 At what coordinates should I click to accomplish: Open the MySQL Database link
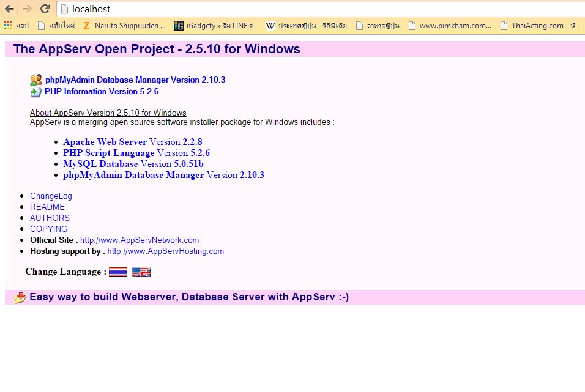[x=133, y=164]
